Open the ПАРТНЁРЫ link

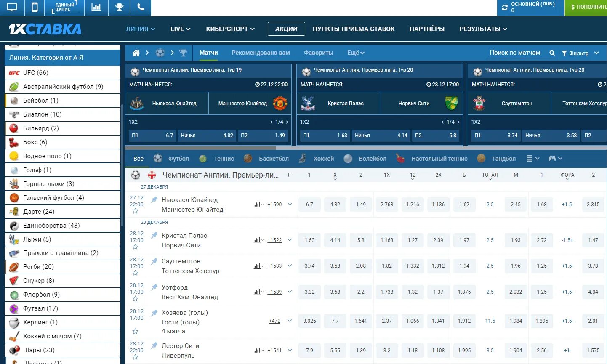[x=427, y=29]
